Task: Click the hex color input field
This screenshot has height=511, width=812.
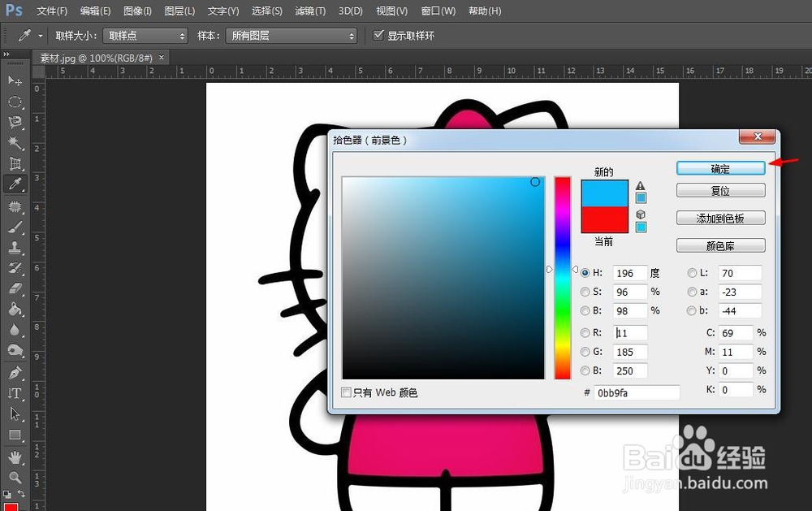Action: coord(637,393)
